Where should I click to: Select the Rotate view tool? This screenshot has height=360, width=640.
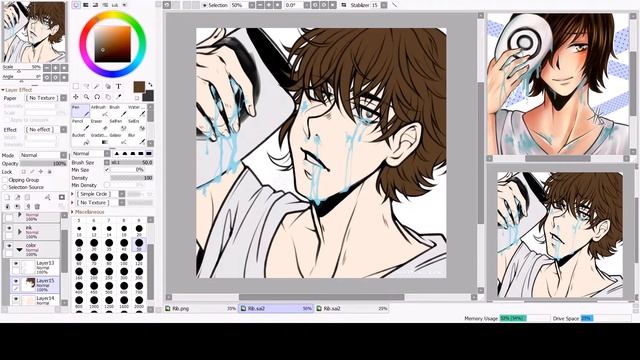pyautogui.click(x=97, y=97)
